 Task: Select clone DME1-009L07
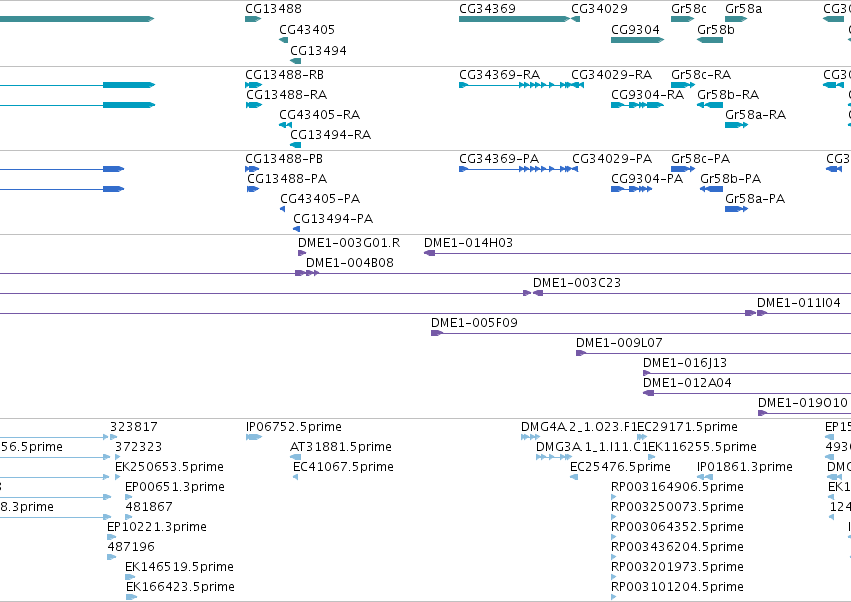coord(713,353)
